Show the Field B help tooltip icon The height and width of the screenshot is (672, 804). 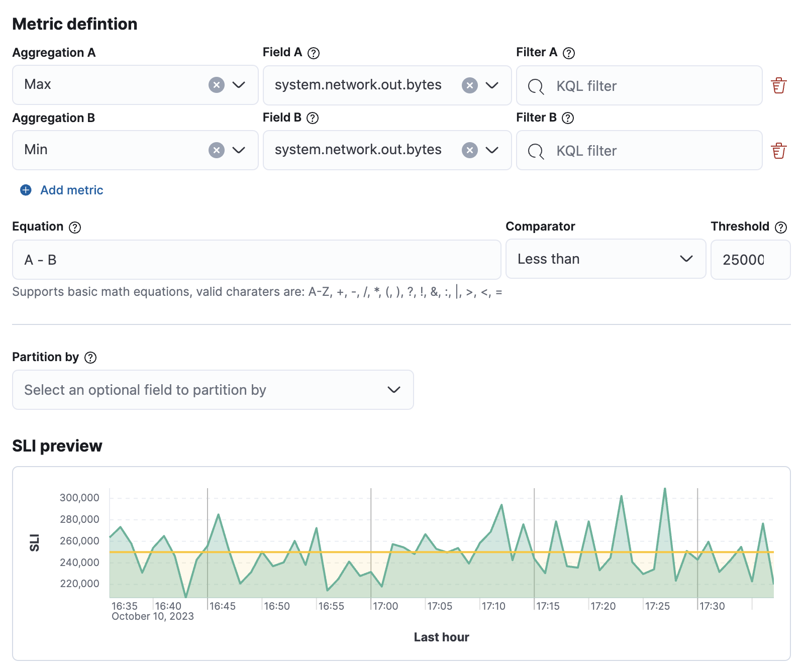click(313, 118)
